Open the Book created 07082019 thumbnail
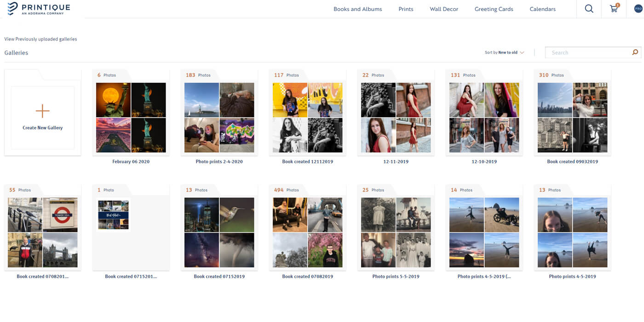644x322 pixels. point(307,232)
